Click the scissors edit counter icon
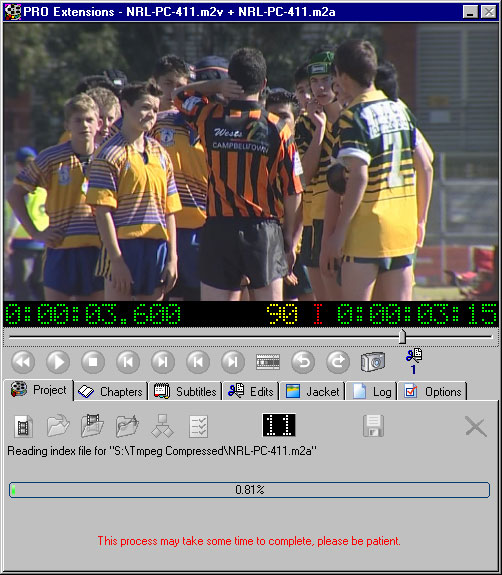Image resolution: width=502 pixels, height=575 pixels. 414,361
